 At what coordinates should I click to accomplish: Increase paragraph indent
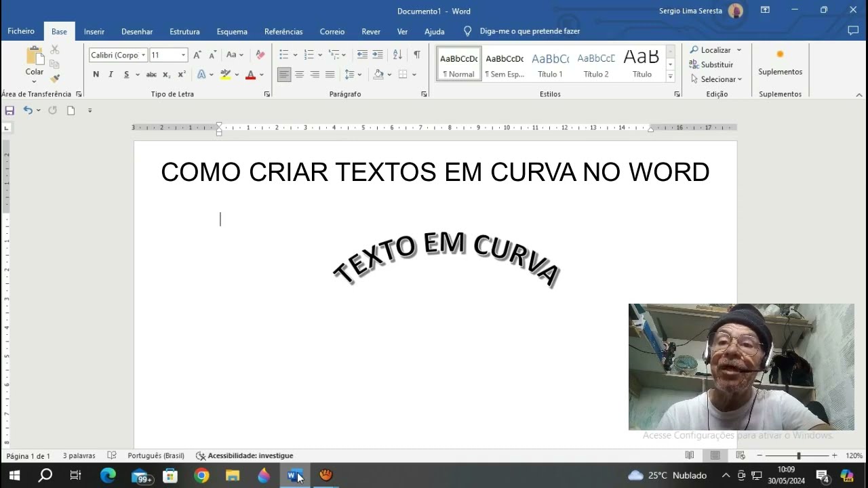click(x=378, y=55)
